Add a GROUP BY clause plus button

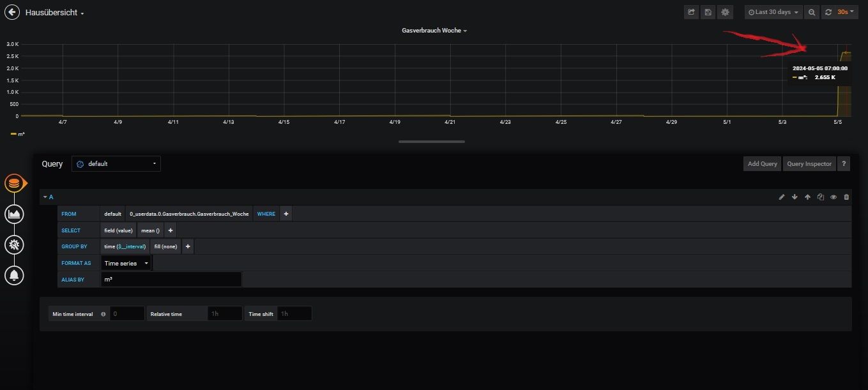point(188,246)
